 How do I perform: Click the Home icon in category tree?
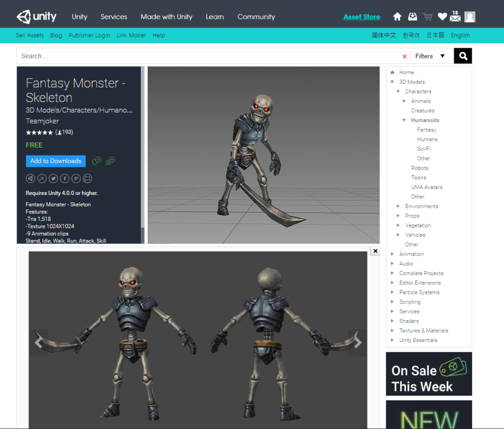coord(392,72)
